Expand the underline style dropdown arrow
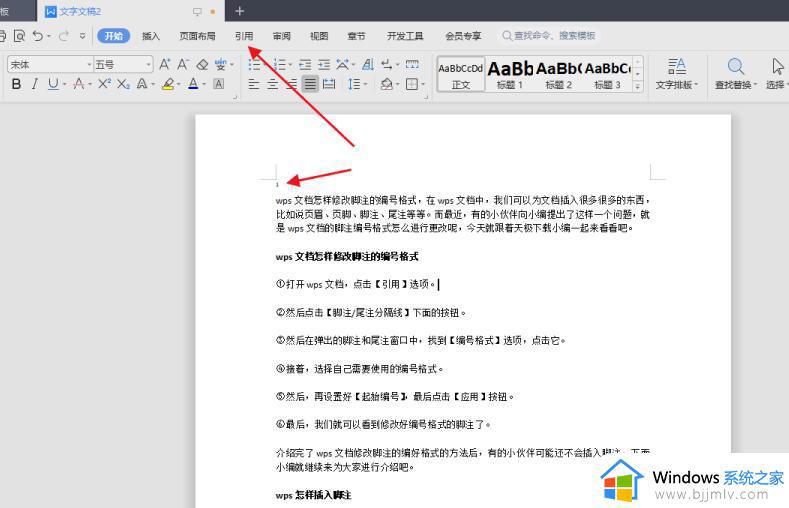 click(64, 84)
